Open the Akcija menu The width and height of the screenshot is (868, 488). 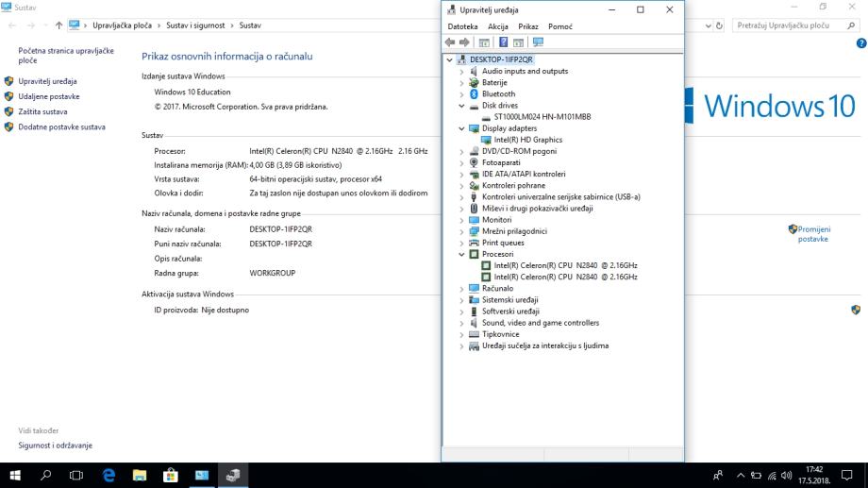click(498, 26)
